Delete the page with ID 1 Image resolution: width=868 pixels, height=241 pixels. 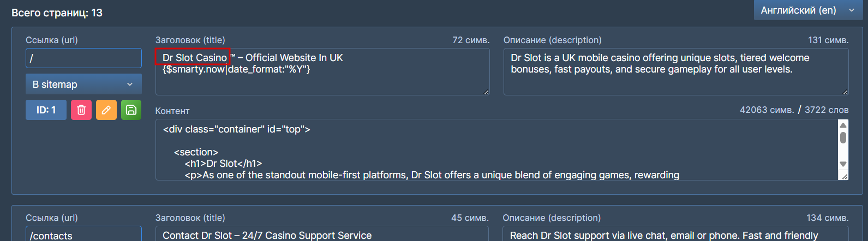[81, 110]
